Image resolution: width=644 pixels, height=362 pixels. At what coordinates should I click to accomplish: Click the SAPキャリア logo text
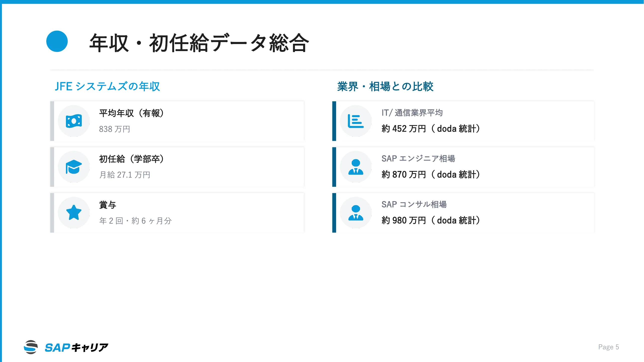click(x=77, y=348)
